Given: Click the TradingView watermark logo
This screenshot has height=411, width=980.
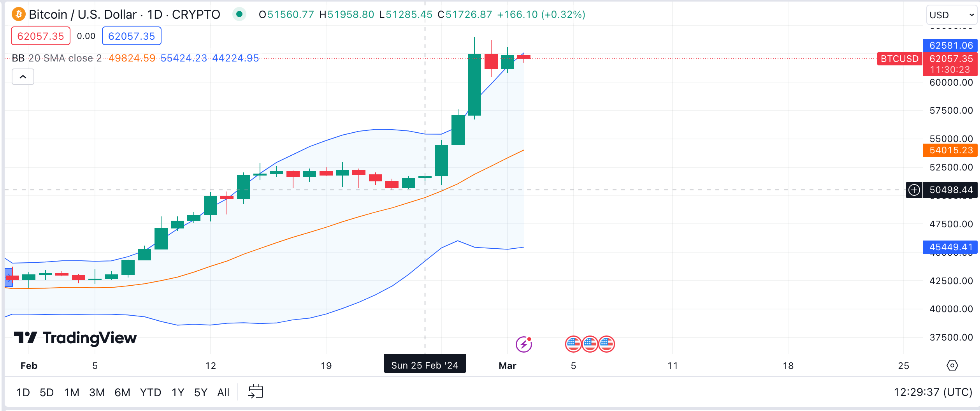Looking at the screenshot, I should coord(76,338).
